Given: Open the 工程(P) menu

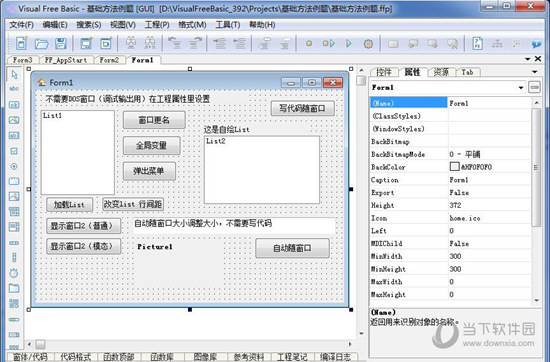Looking at the screenshot, I should [x=157, y=25].
